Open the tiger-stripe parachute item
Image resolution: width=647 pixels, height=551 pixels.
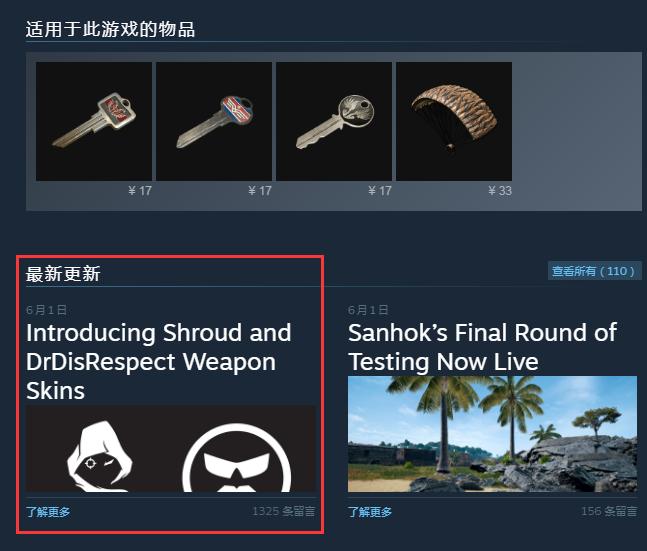point(454,121)
